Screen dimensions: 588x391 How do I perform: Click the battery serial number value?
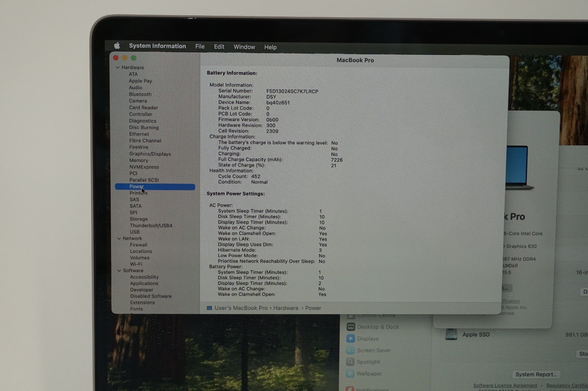292,91
